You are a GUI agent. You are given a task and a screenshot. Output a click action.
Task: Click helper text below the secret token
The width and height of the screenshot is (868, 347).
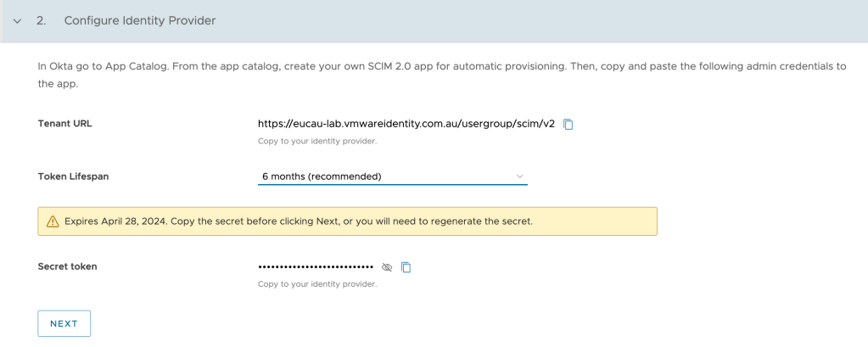[316, 284]
